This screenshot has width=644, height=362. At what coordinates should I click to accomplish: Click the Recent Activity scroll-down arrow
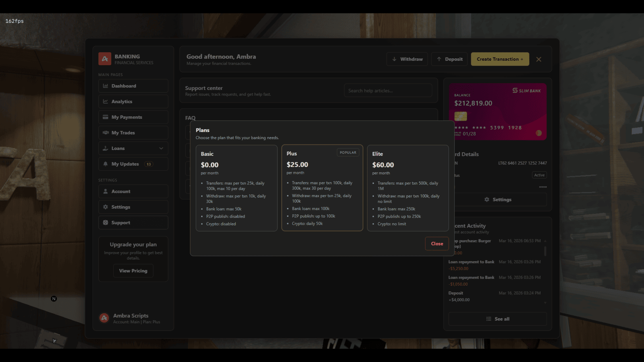[x=545, y=303]
